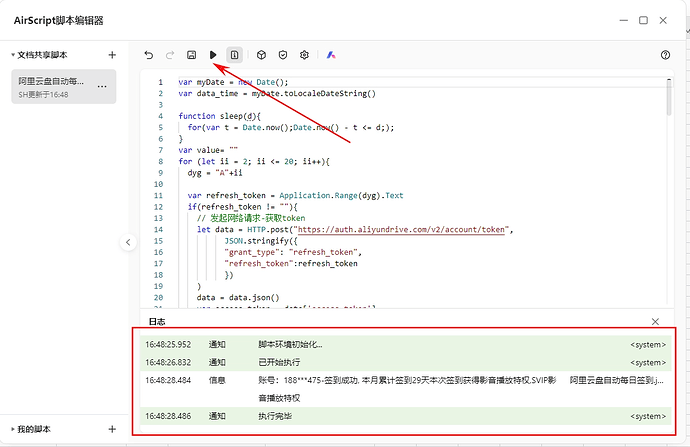Click the 日志 panel title
Viewport: 690px width, 447px height.
[x=157, y=322]
